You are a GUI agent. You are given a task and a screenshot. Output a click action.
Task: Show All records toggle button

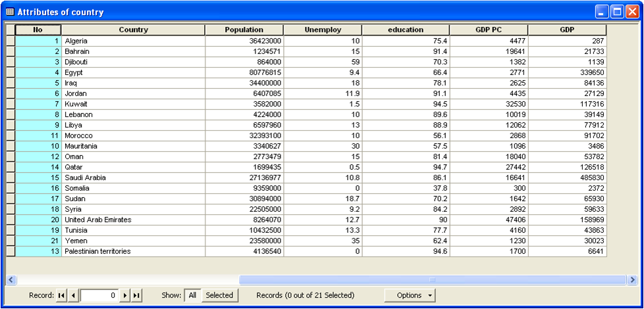[x=193, y=295]
